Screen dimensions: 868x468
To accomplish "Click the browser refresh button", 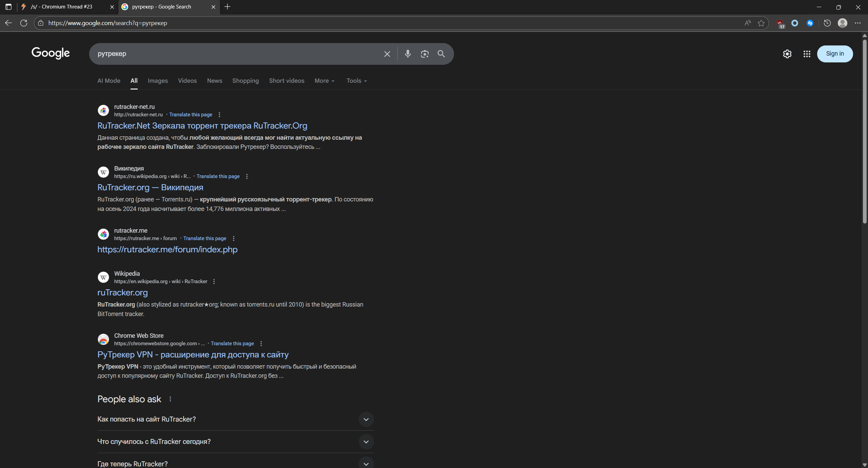I will [x=24, y=23].
